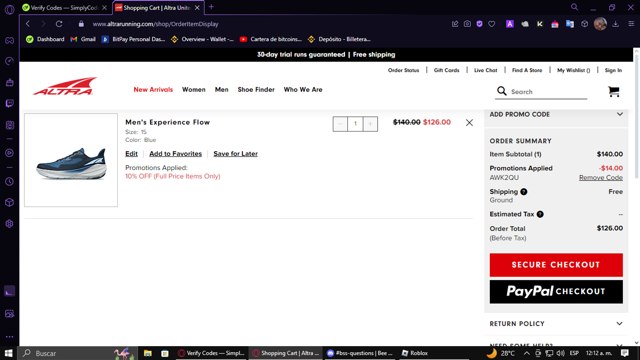This screenshot has width=640, height=360.
Task: Click the quantity field showing 1
Action: click(355, 124)
